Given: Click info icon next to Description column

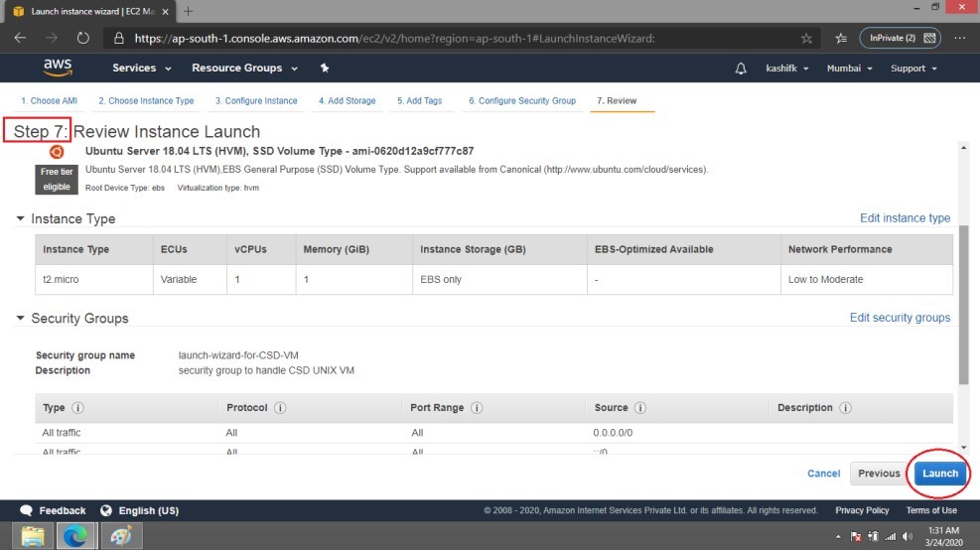Looking at the screenshot, I should click(845, 407).
